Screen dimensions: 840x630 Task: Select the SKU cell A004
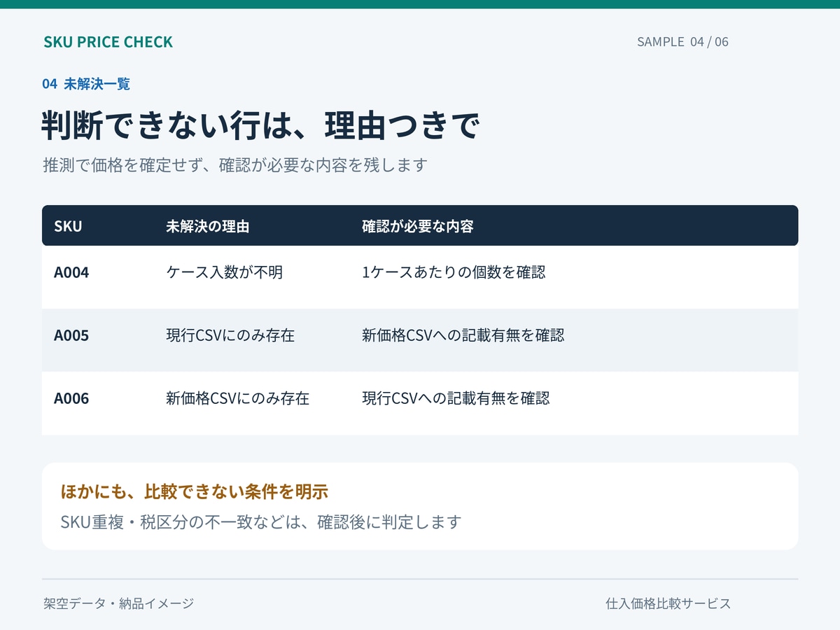(x=71, y=273)
